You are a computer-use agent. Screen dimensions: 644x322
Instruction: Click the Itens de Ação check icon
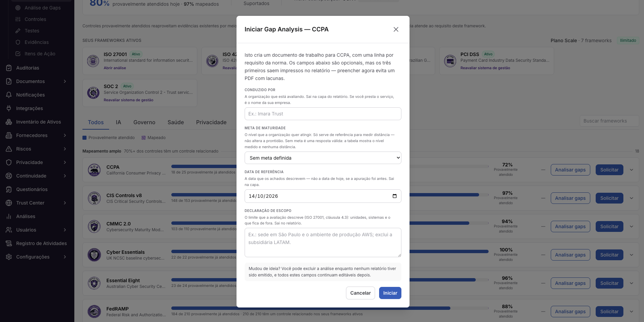(18, 54)
